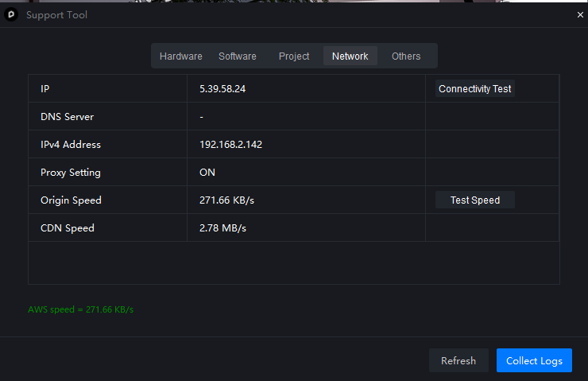588x381 pixels.
Task: Open the Software tab
Action: pos(238,56)
